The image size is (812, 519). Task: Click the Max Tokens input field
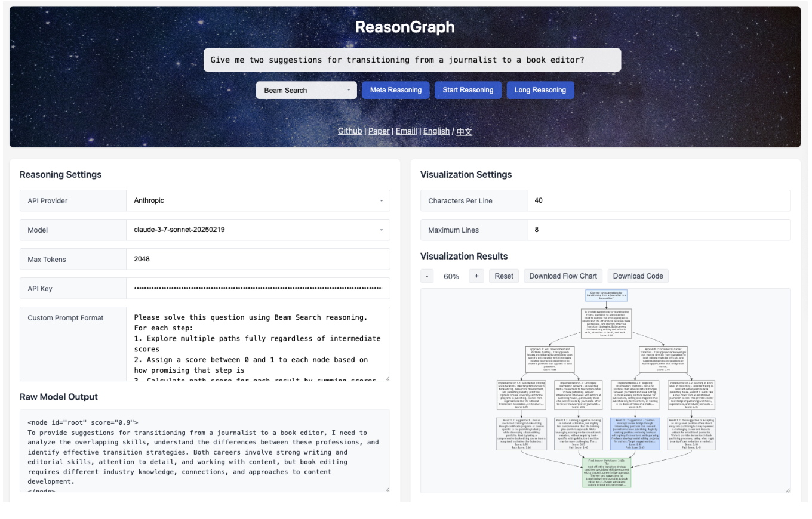257,259
